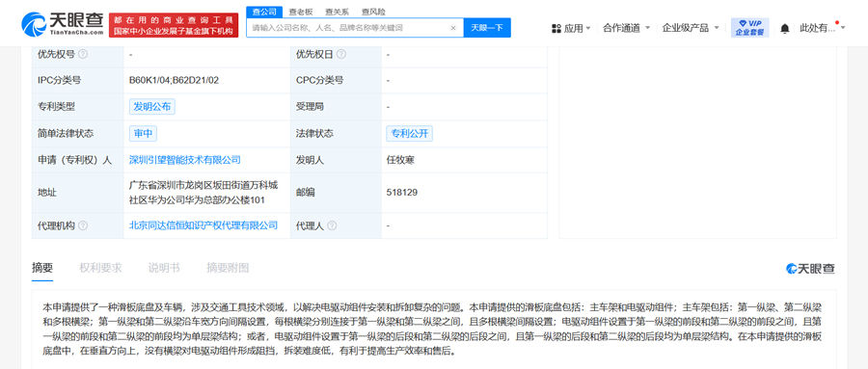Screen dimensions: 868x369
Task: Open notifications bell icon
Action: (784, 28)
